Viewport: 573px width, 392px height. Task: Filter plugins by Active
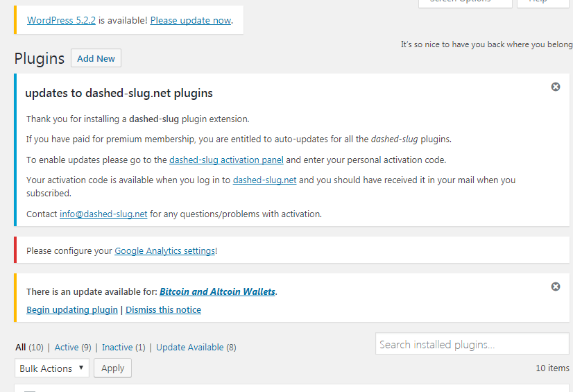[x=67, y=347]
